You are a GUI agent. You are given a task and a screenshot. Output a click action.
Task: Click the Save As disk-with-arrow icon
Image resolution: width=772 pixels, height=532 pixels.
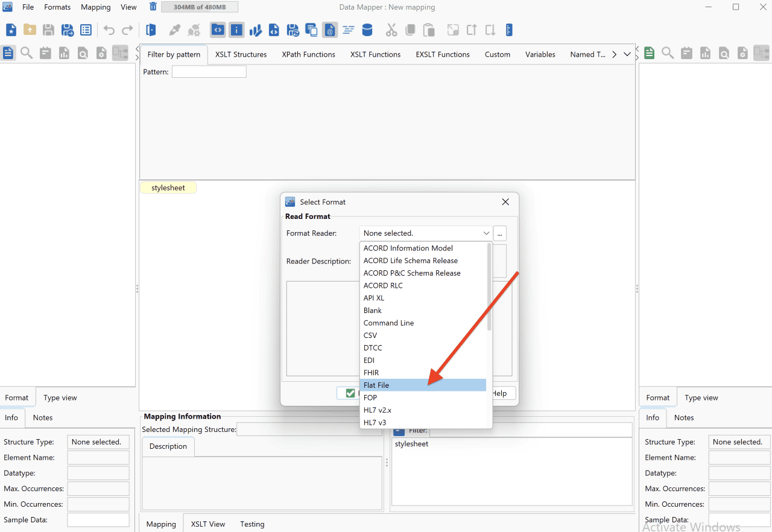(68, 30)
